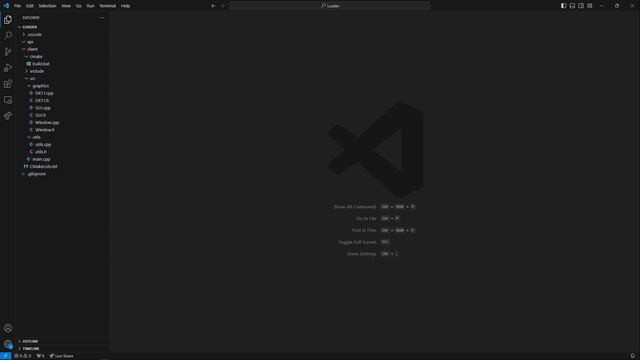Collapse the client folder
The height and width of the screenshot is (360, 640).
63,49
